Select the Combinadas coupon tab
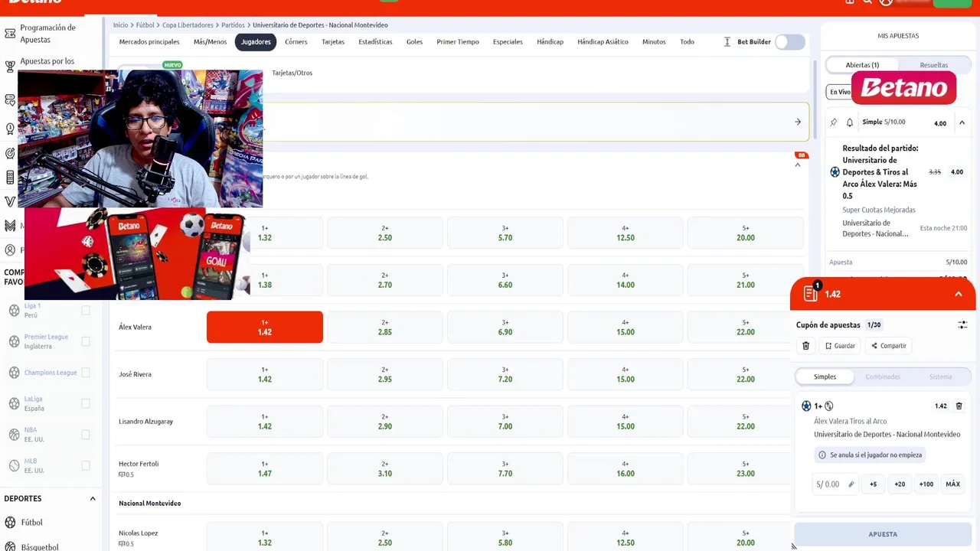980x551 pixels. tap(883, 377)
